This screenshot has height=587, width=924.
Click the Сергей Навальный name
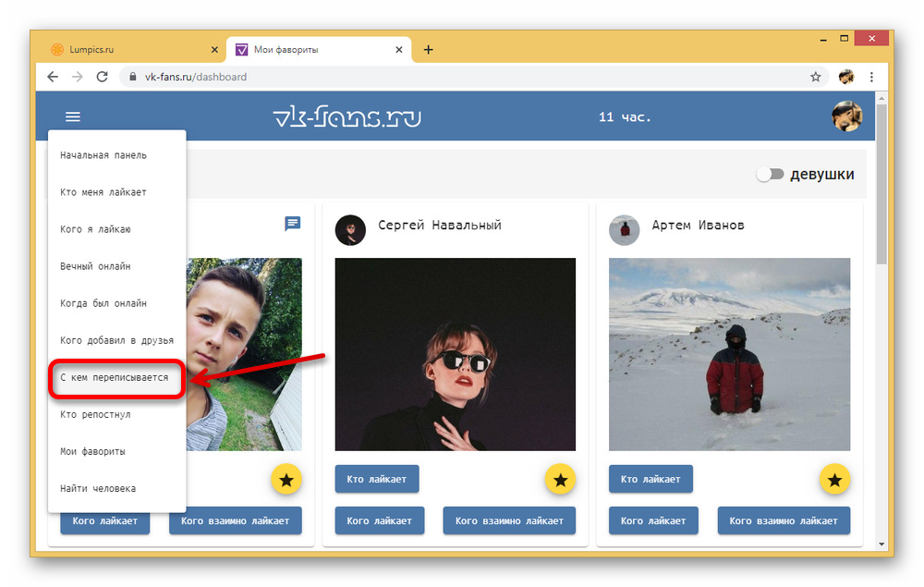pyautogui.click(x=440, y=226)
